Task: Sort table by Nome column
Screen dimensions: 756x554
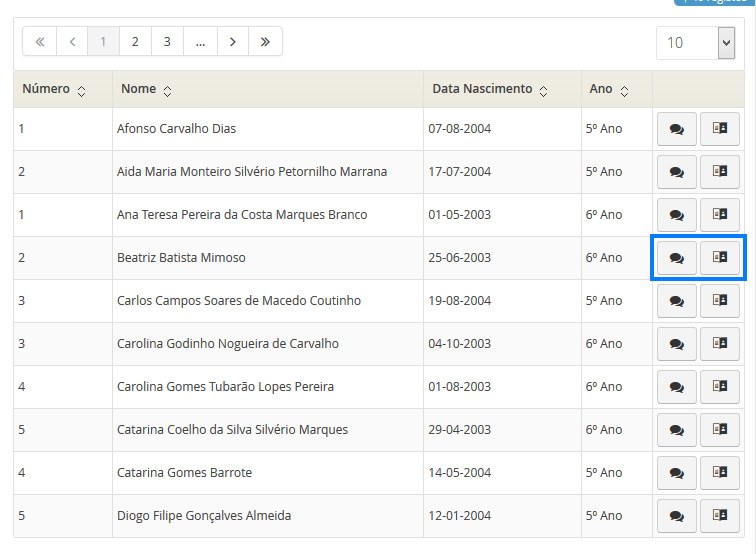Action: click(x=167, y=90)
